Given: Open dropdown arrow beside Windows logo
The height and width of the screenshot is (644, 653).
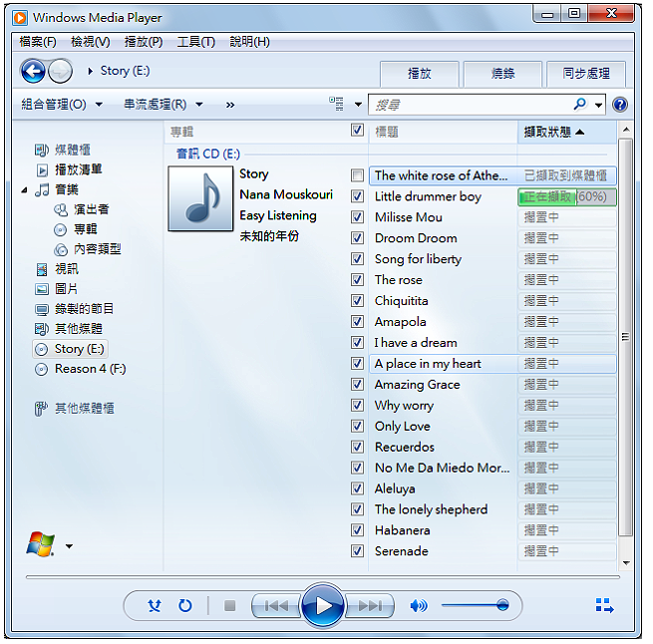Looking at the screenshot, I should coord(69,546).
